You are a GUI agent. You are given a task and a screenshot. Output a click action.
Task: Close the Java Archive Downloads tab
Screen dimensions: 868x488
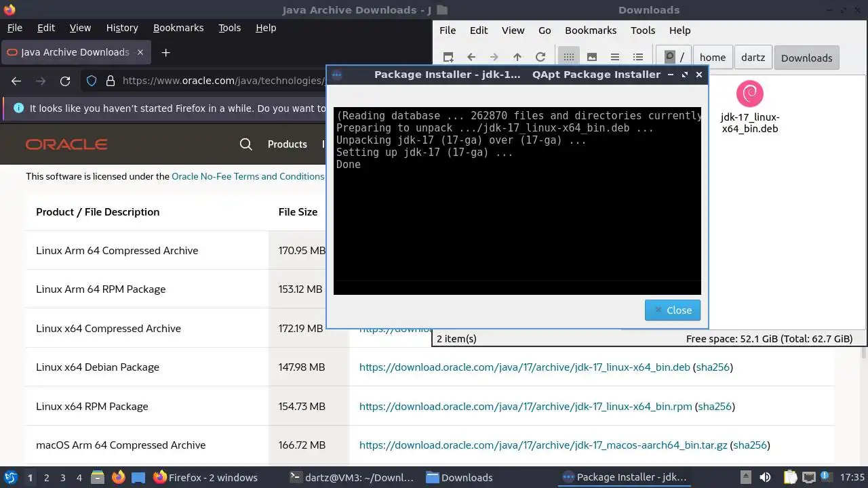[140, 52]
